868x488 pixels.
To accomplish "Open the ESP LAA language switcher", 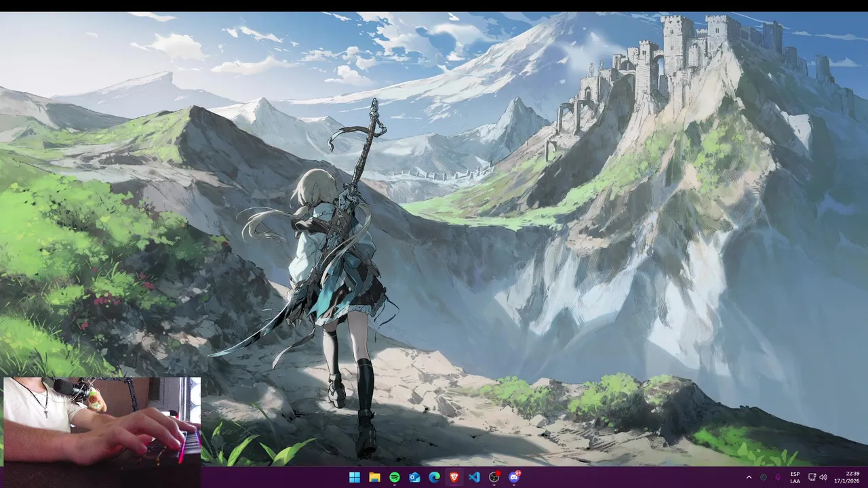I will [x=795, y=477].
